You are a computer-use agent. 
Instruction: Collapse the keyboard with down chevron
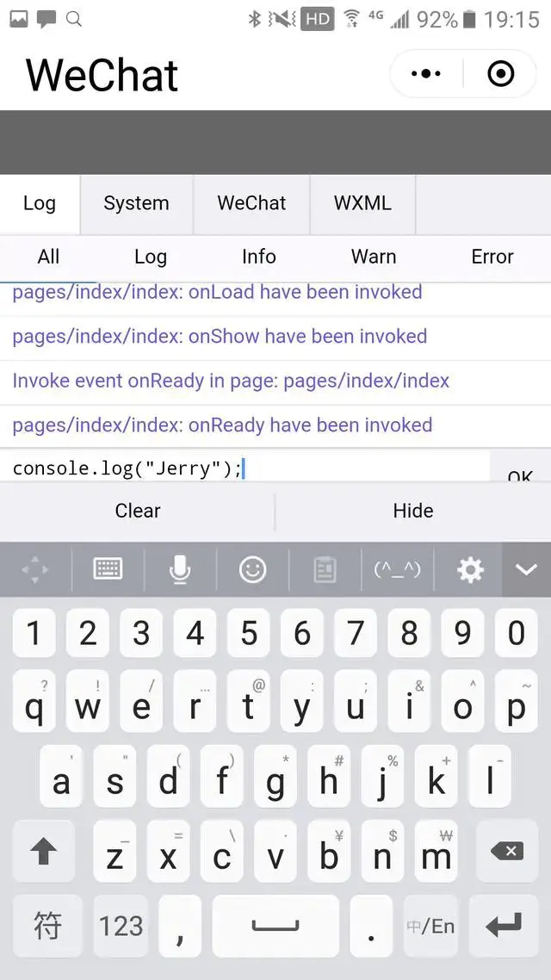[525, 569]
